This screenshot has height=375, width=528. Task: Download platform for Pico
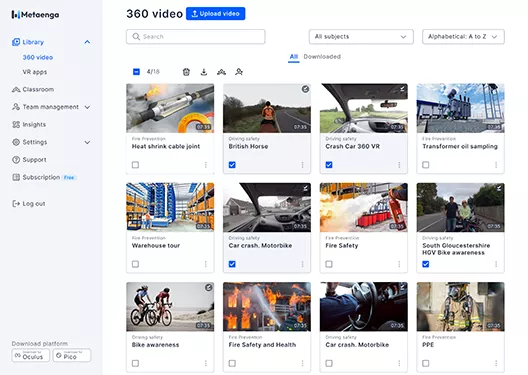coord(72,355)
